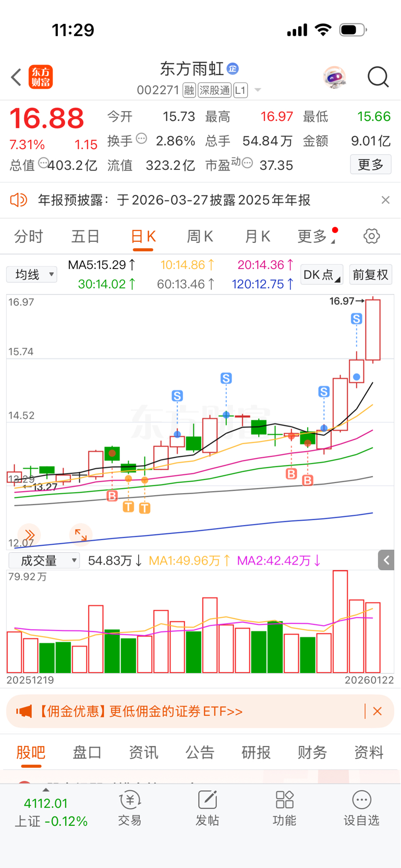Open the 成交量 sub-indicator dropdown
401x868 pixels.
click(44, 560)
